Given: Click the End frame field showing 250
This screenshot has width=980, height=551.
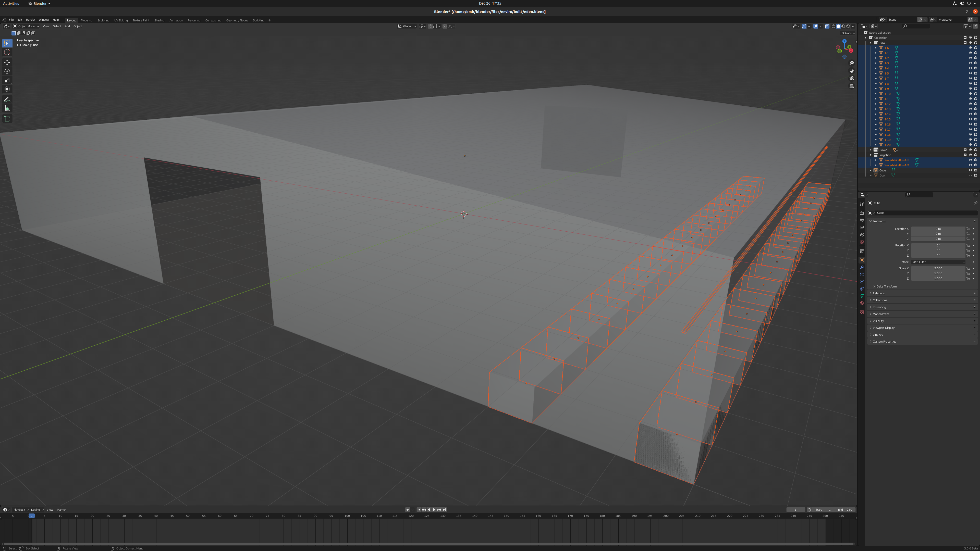Looking at the screenshot, I should coord(845,510).
